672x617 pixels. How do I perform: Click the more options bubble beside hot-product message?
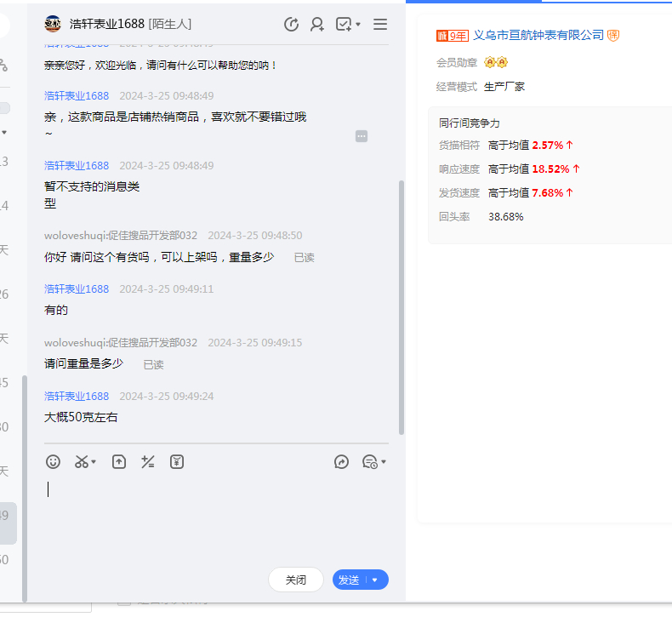(362, 136)
